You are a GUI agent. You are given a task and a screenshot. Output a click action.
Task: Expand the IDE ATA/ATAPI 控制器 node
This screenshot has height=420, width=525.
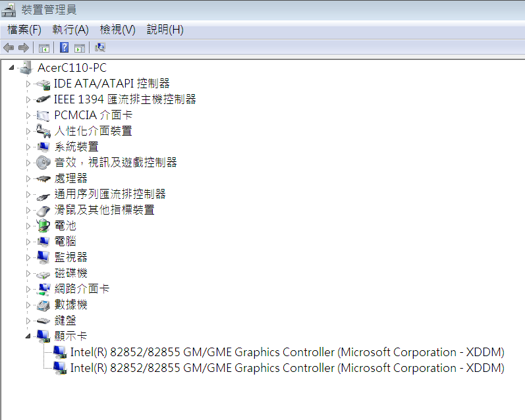tap(28, 84)
